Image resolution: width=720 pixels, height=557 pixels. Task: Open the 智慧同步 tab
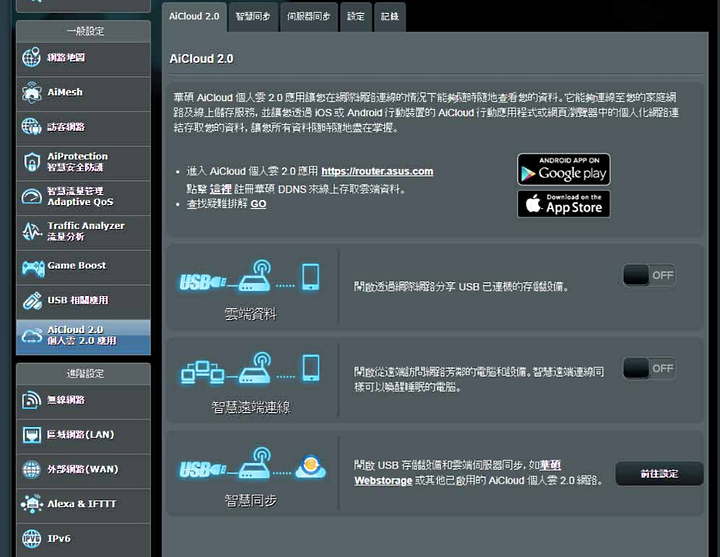click(253, 17)
